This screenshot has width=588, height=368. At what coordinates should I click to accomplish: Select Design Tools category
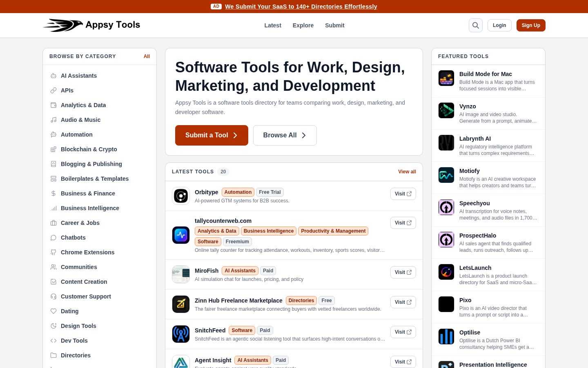(x=100, y=326)
